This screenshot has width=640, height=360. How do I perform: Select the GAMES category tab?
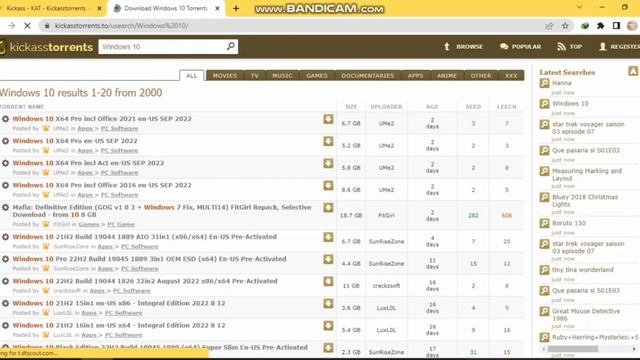click(317, 76)
